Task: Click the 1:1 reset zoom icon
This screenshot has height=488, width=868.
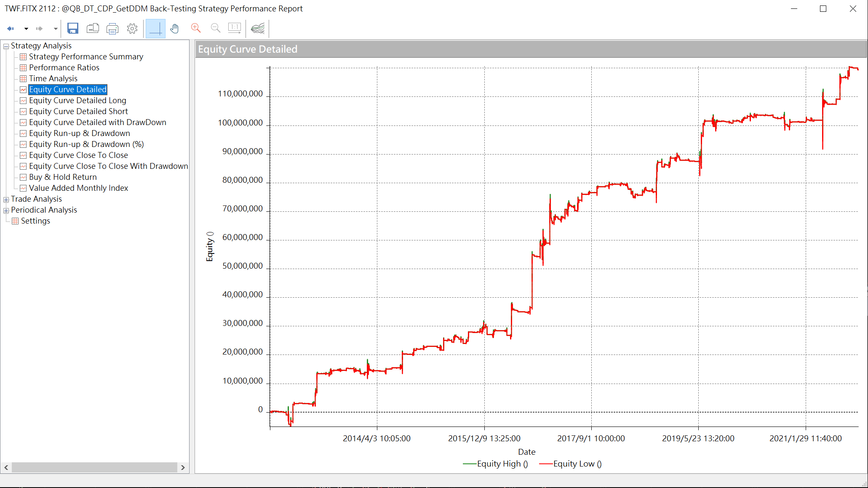Action: (235, 28)
